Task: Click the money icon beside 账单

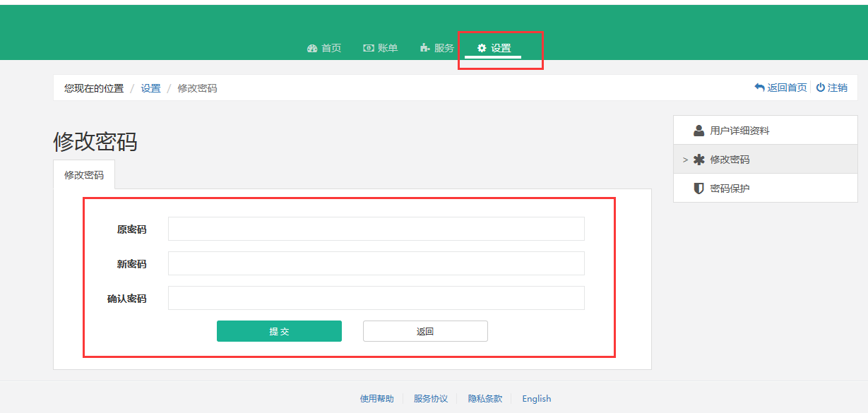Action: pos(369,48)
